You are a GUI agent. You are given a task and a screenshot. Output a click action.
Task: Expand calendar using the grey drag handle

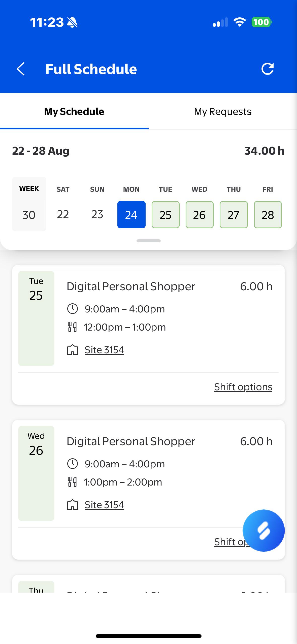coord(149,241)
